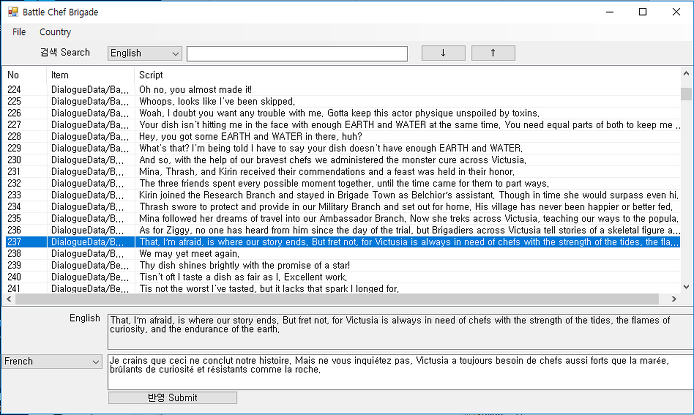Select row 228 'Hey, you got some EARTH and WATER'
Image resolution: width=694 pixels, height=415 pixels.
tap(342, 137)
